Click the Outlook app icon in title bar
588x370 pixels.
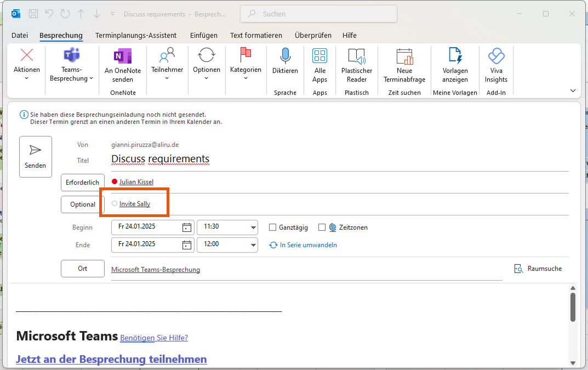tap(16, 14)
